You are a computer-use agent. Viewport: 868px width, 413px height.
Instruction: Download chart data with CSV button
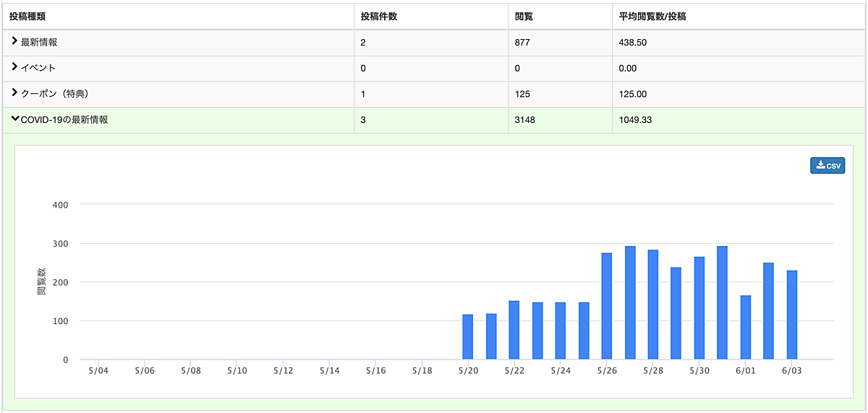827,166
